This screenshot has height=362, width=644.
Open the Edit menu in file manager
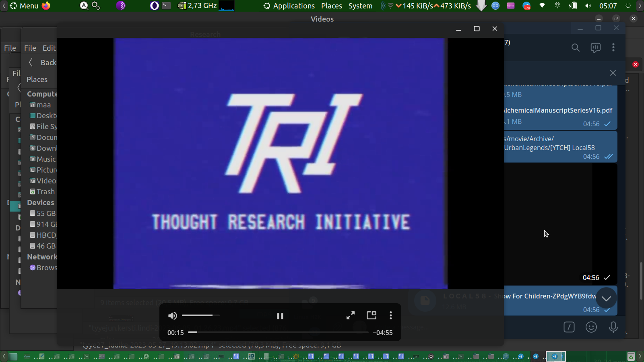point(49,48)
